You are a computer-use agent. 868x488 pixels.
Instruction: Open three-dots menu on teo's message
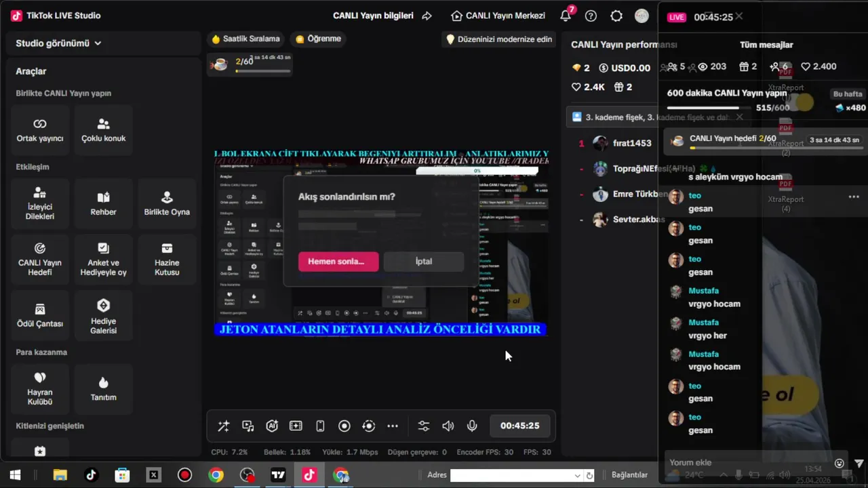[x=854, y=197]
